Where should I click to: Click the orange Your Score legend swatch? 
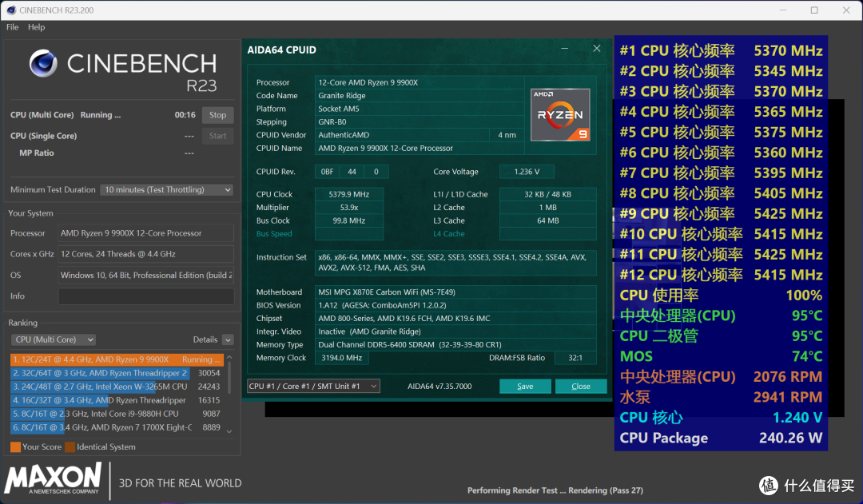[x=15, y=446]
